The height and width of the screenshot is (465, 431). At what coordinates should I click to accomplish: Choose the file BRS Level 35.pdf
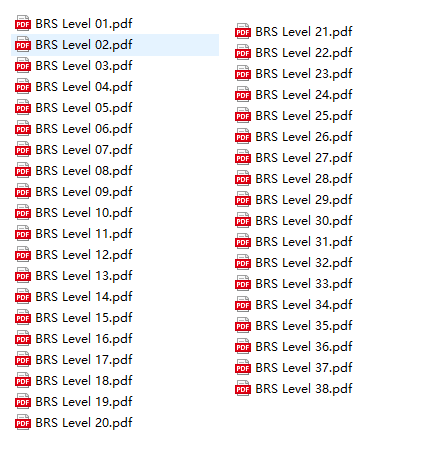point(304,326)
